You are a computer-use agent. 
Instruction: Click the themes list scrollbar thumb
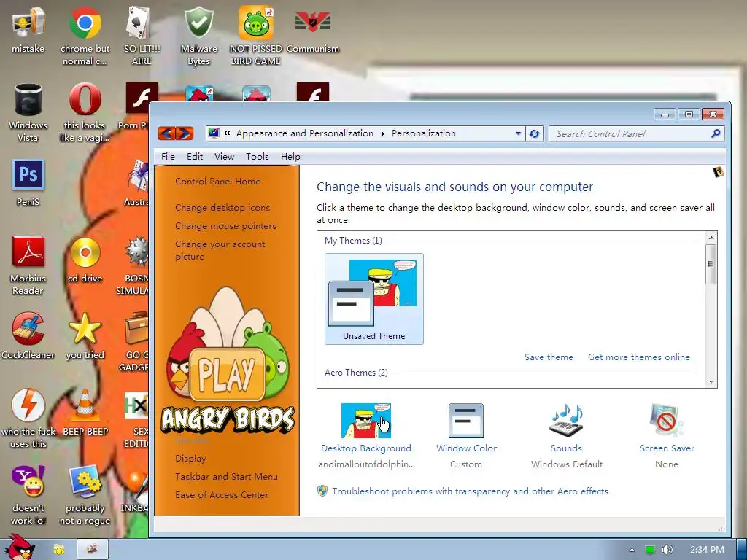coord(711,264)
